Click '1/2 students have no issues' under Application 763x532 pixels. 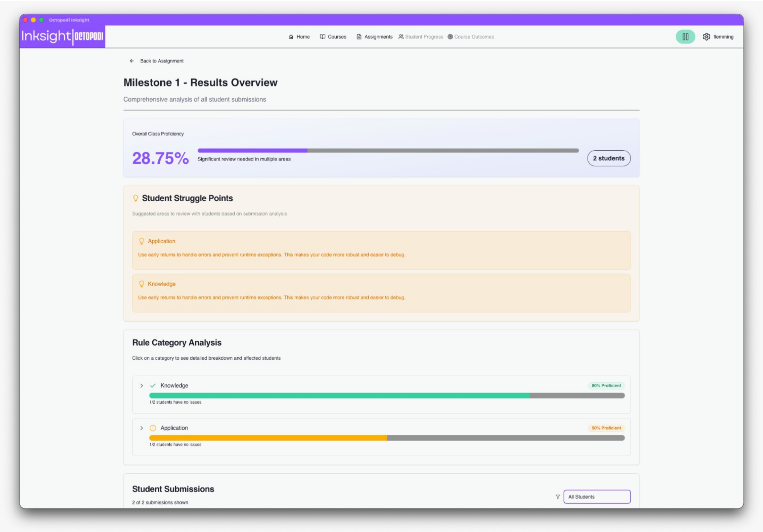click(175, 445)
